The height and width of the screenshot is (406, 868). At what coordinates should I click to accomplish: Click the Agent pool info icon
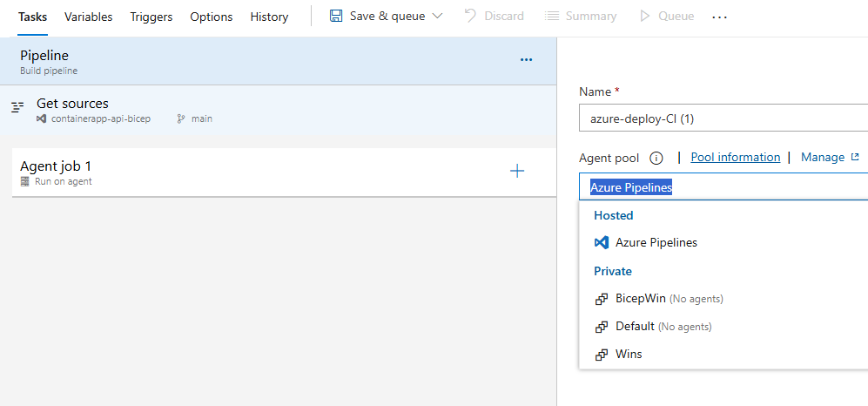[656, 159]
